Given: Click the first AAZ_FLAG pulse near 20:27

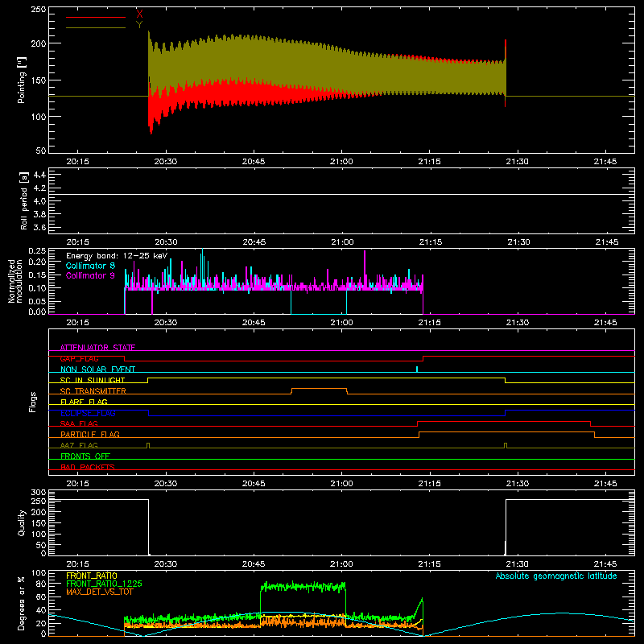Looking at the screenshot, I should pos(148,445).
